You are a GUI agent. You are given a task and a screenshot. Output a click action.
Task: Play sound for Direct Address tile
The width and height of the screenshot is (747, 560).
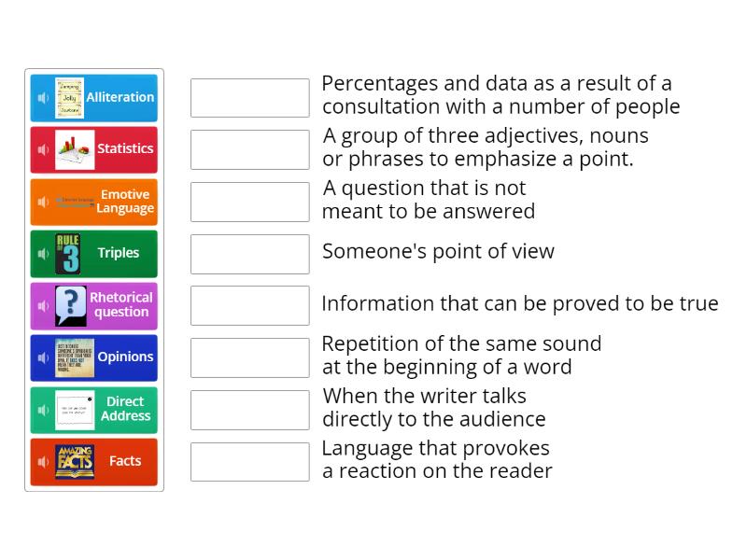pos(43,410)
